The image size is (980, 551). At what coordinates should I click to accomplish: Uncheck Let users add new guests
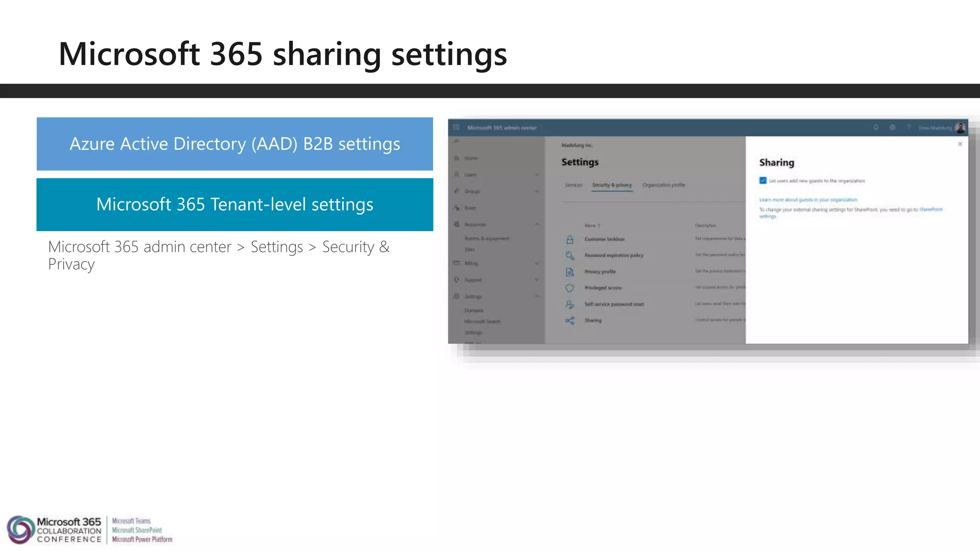(x=763, y=181)
